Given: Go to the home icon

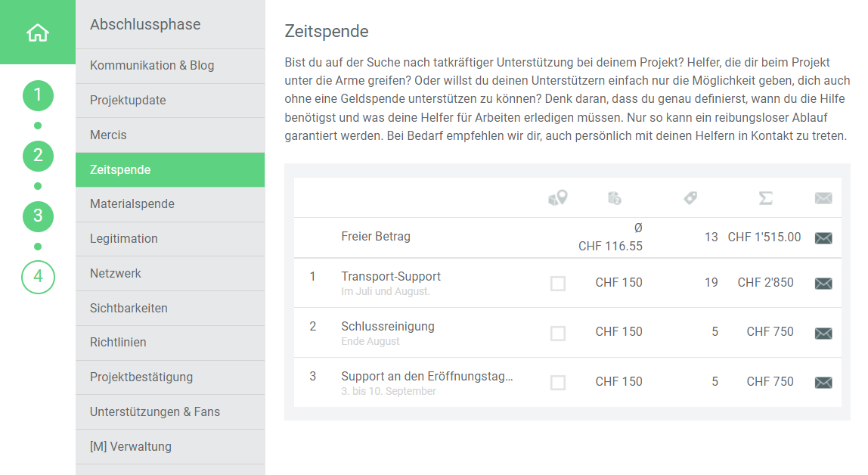Looking at the screenshot, I should (37, 33).
